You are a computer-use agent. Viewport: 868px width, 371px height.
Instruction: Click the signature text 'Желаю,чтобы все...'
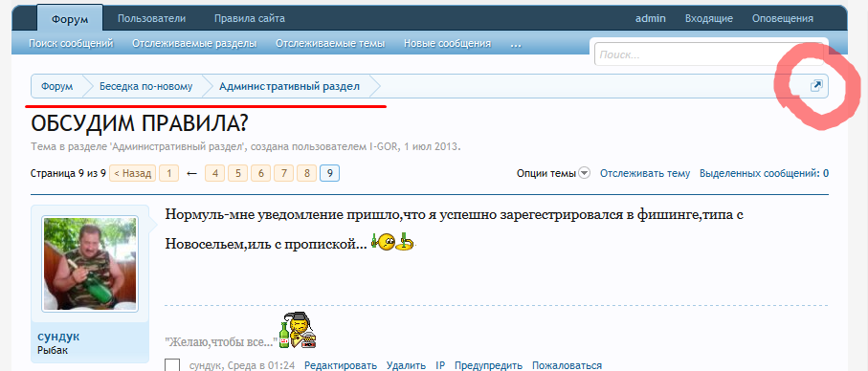pos(221,341)
